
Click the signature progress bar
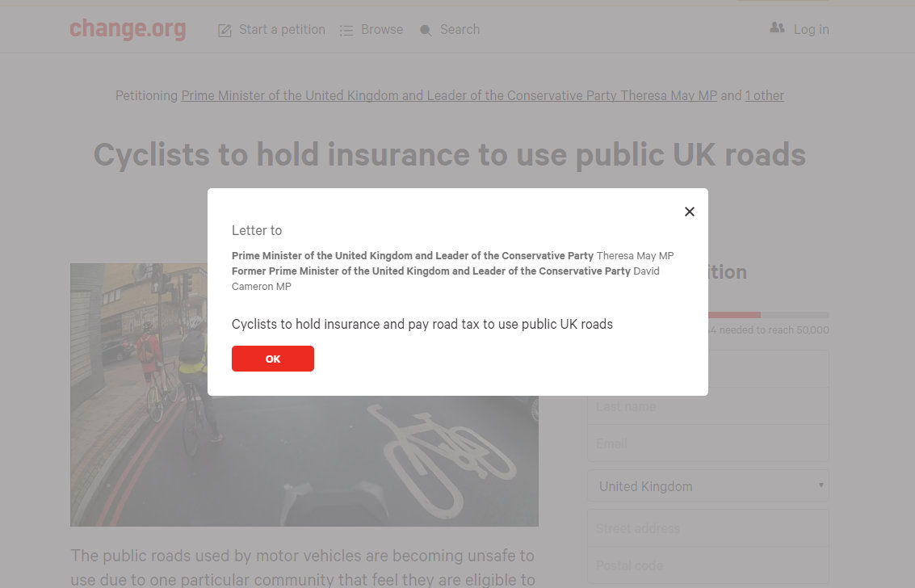tap(768, 315)
